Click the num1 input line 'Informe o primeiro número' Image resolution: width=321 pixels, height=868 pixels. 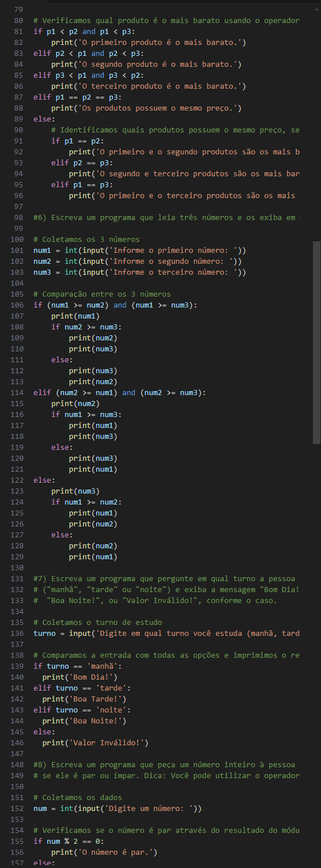pos(139,250)
